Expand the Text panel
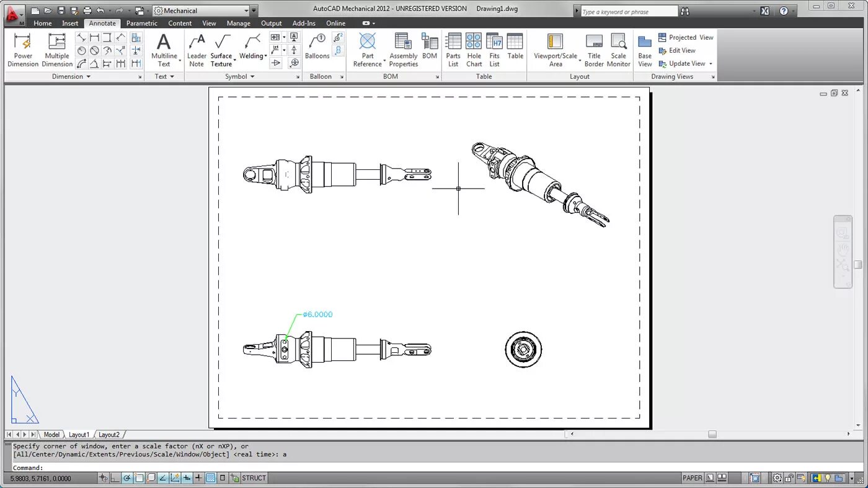 [164, 76]
